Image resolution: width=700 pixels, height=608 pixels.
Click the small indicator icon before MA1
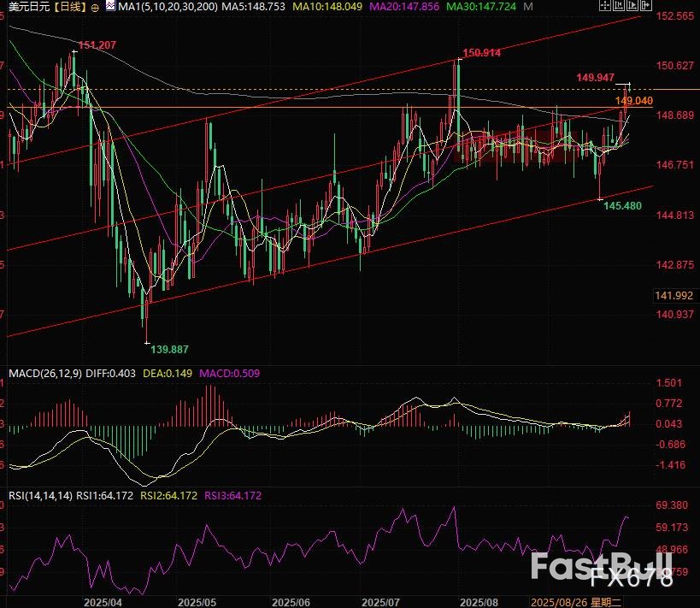(109, 7)
